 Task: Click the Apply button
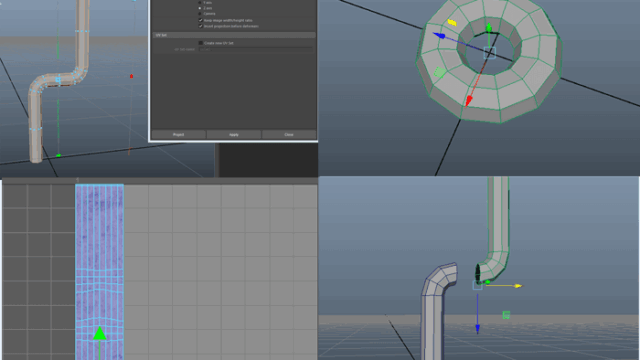234,134
